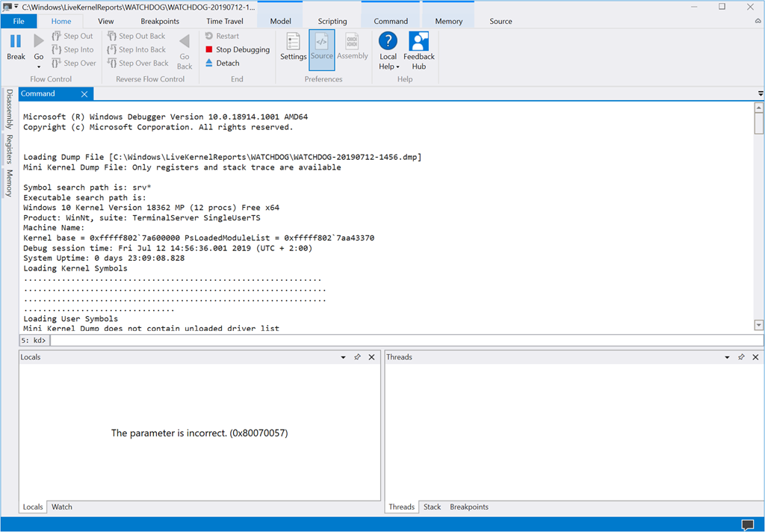The image size is (765, 532).
Task: Open the Breakpoints ribbon tab
Action: tap(160, 21)
